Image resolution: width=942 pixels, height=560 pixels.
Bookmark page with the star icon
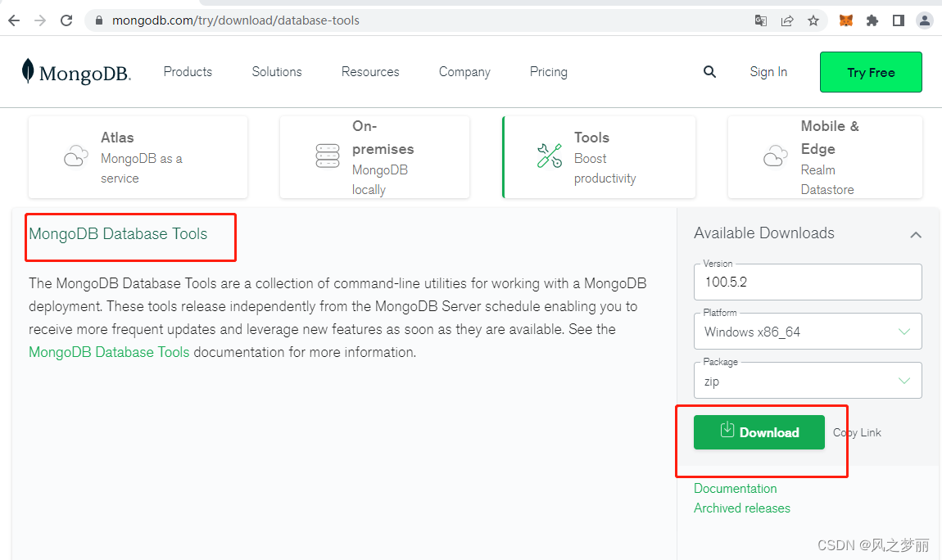pos(813,20)
